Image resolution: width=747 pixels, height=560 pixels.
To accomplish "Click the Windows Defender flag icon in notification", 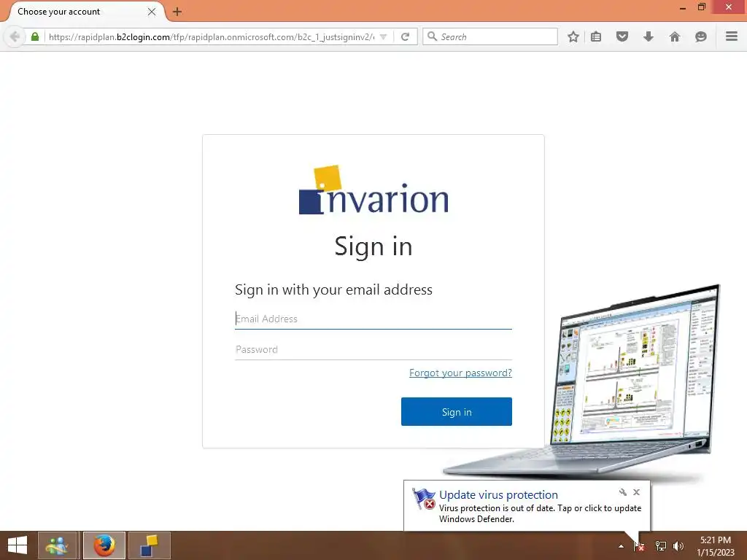I will 424,499.
